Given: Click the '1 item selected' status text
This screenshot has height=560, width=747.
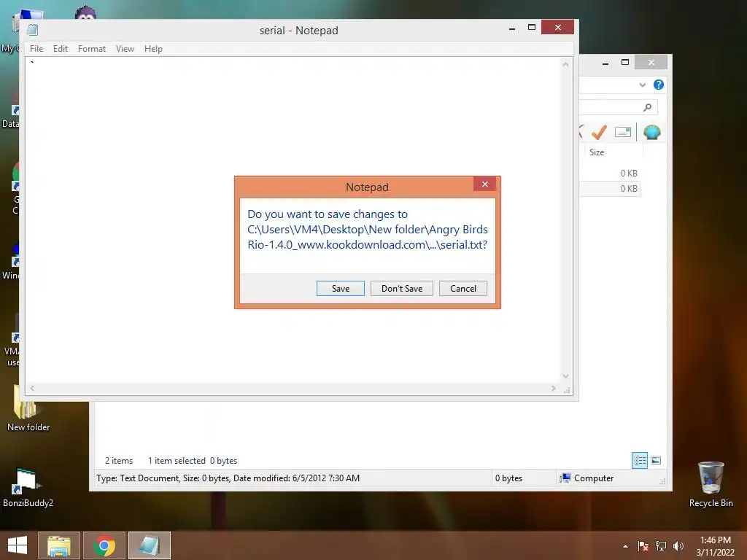Looking at the screenshot, I should 177,461.
